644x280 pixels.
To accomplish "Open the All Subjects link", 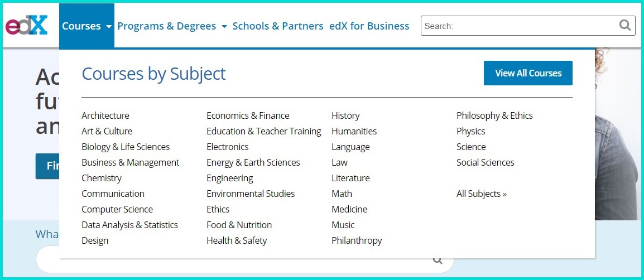I will (x=482, y=194).
